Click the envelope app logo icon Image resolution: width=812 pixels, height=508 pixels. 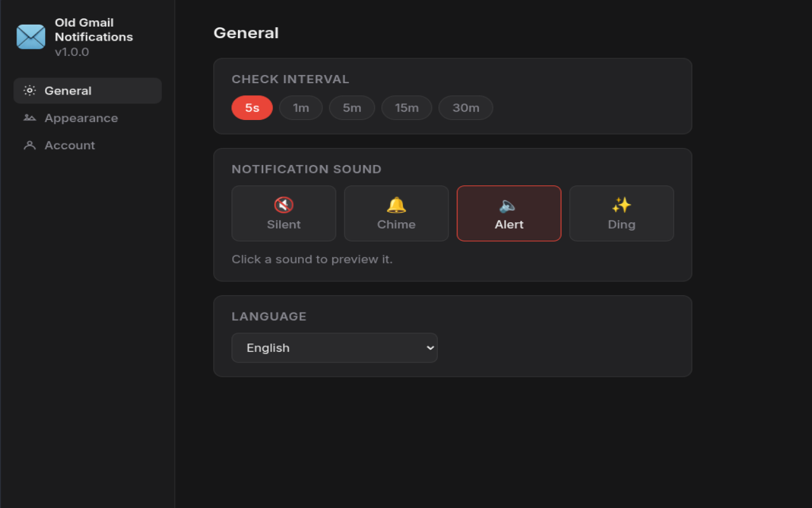pos(30,37)
